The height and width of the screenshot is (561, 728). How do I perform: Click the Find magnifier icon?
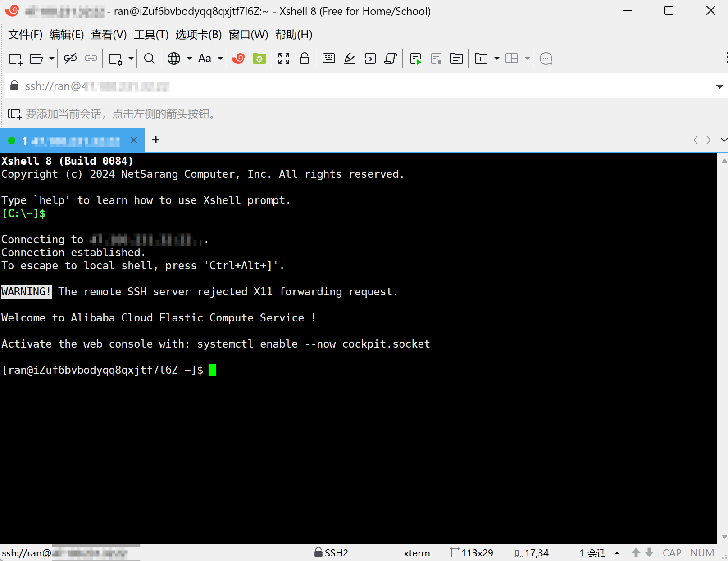coord(149,59)
